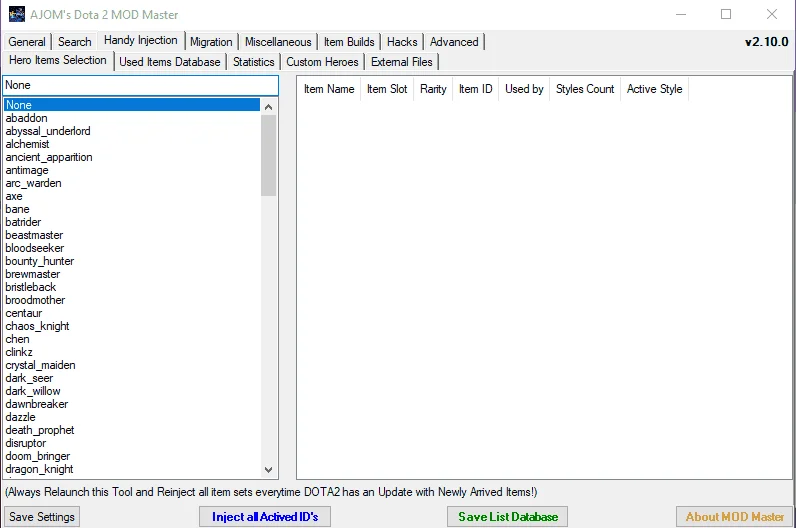Open the General tab
This screenshot has width=796, height=528.
coord(27,42)
